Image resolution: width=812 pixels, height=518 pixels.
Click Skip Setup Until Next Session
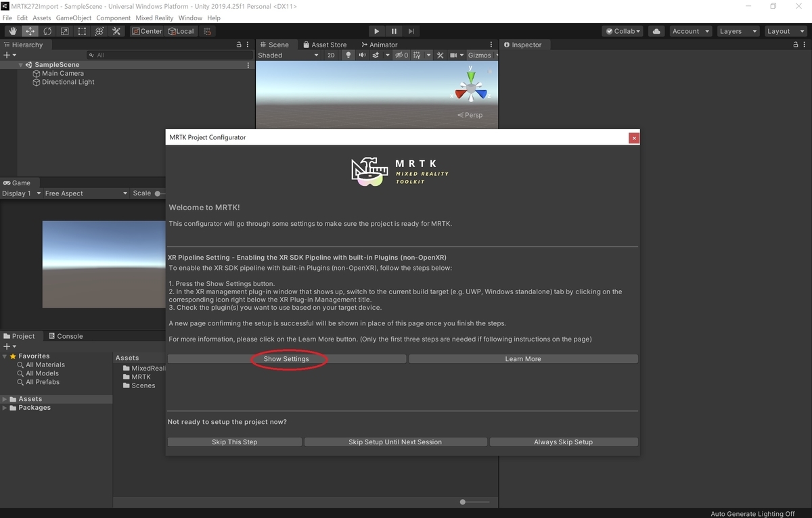click(x=395, y=442)
